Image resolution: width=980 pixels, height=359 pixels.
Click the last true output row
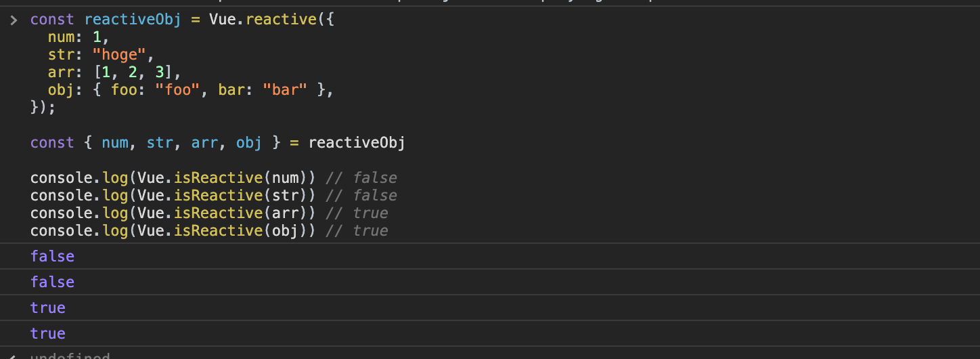coord(48,333)
